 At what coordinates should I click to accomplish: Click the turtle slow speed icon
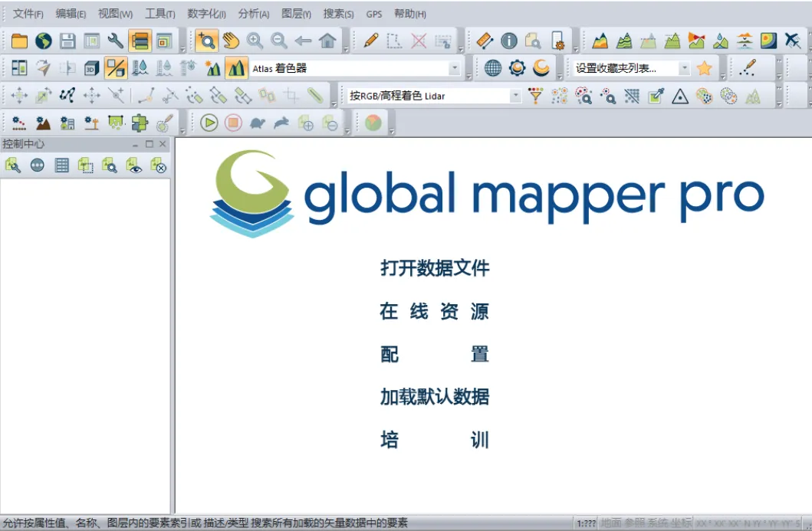point(258,123)
